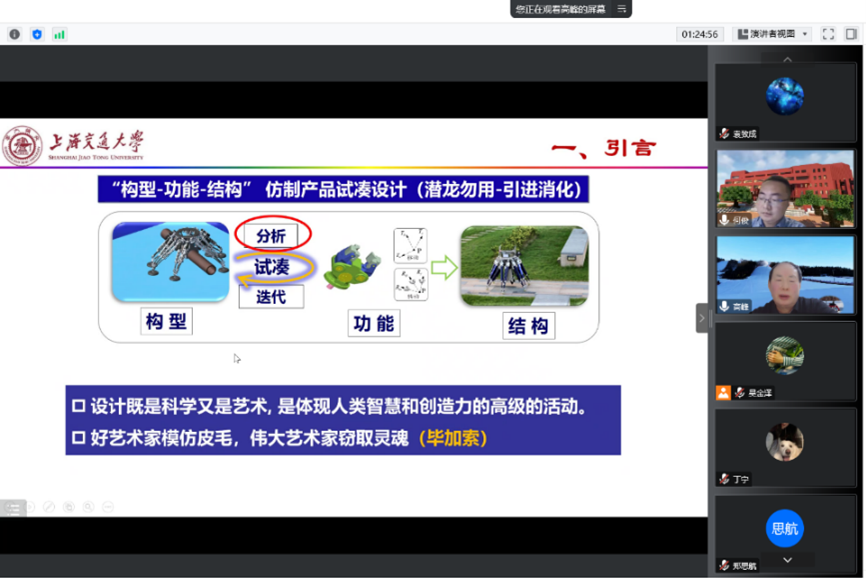Viewport: 866px width, 578px height.
Task: Click 吴金泽's participant tile
Action: point(785,360)
